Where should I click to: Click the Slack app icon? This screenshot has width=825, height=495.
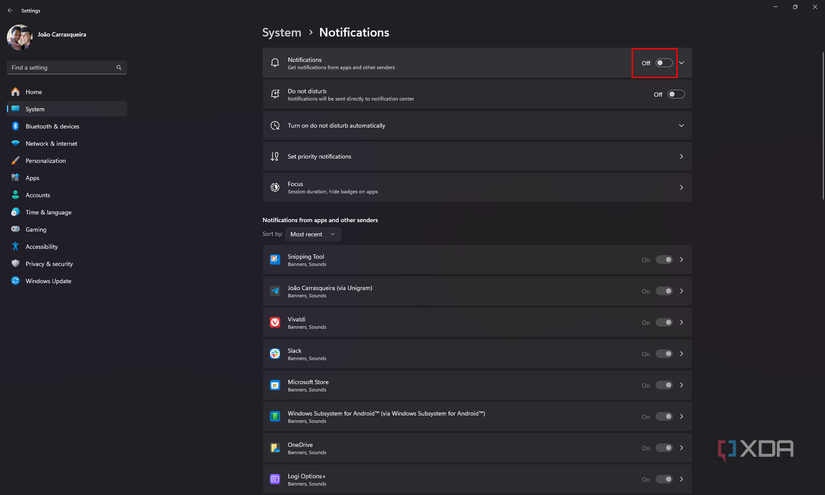point(275,353)
